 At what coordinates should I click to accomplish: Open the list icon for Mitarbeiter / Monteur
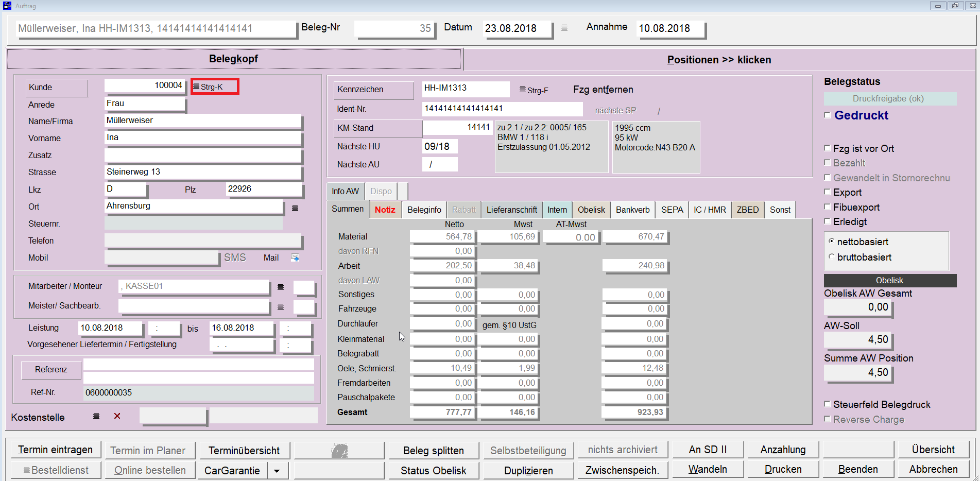pyautogui.click(x=281, y=287)
